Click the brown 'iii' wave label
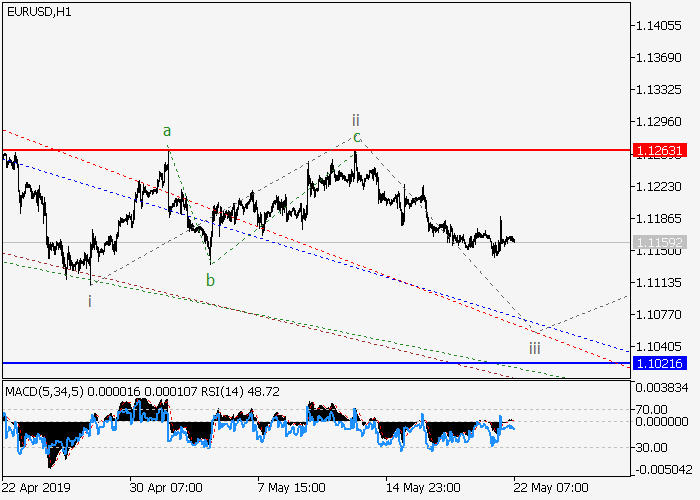Screen dimensions: 700x500 point(535,348)
